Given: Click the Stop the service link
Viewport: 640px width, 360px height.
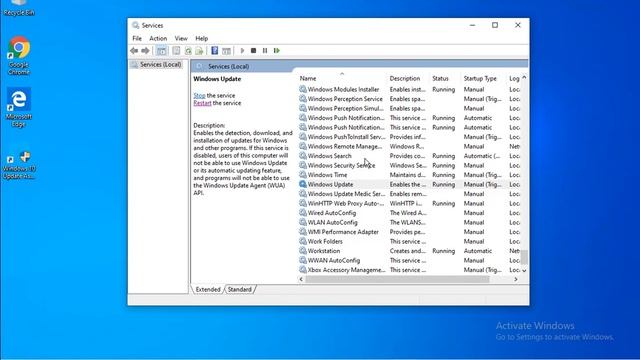Looking at the screenshot, I should [x=199, y=96].
